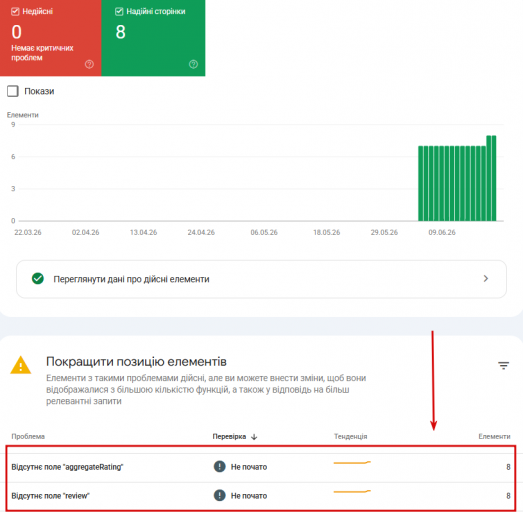Click the yellow warning triangle icon
The height and width of the screenshot is (512, 523).
point(21,365)
